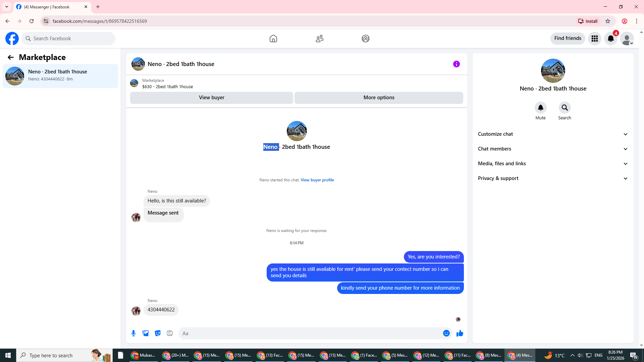
Task: Click the More options button
Action: click(379, 98)
